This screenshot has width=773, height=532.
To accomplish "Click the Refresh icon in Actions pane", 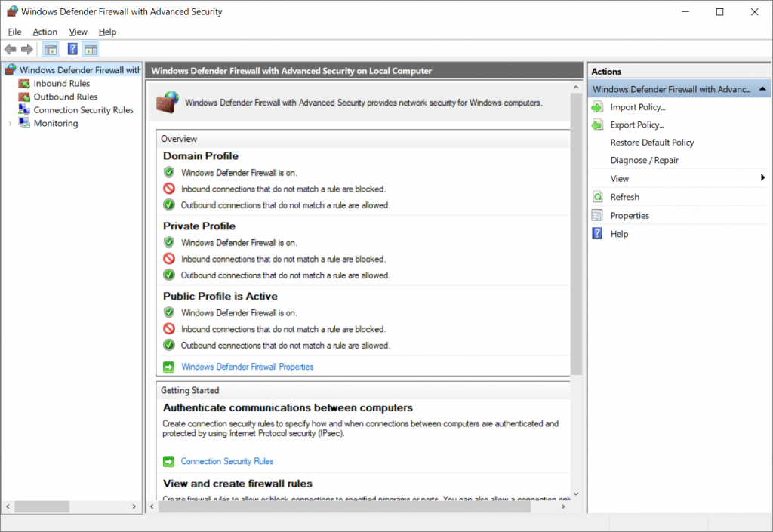I will point(598,197).
